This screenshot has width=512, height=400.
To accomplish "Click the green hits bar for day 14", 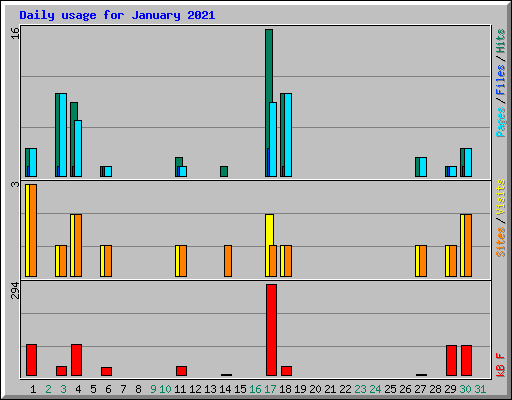I will tap(224, 171).
